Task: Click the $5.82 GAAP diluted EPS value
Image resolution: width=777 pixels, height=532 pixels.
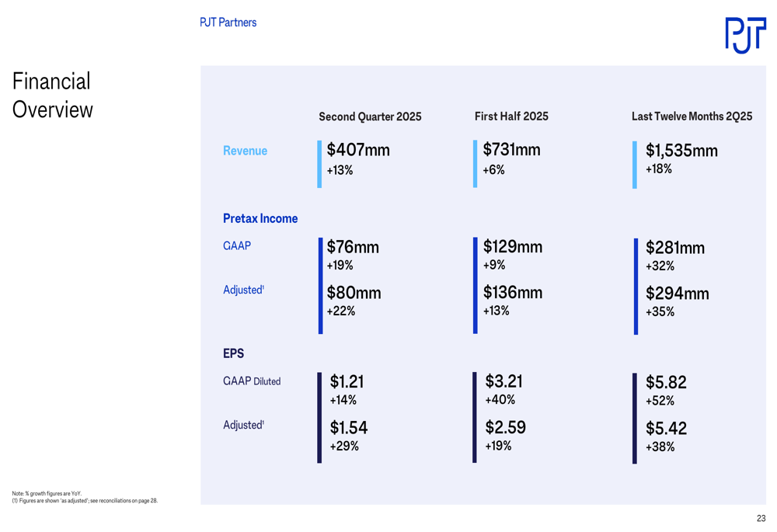Action: [666, 382]
